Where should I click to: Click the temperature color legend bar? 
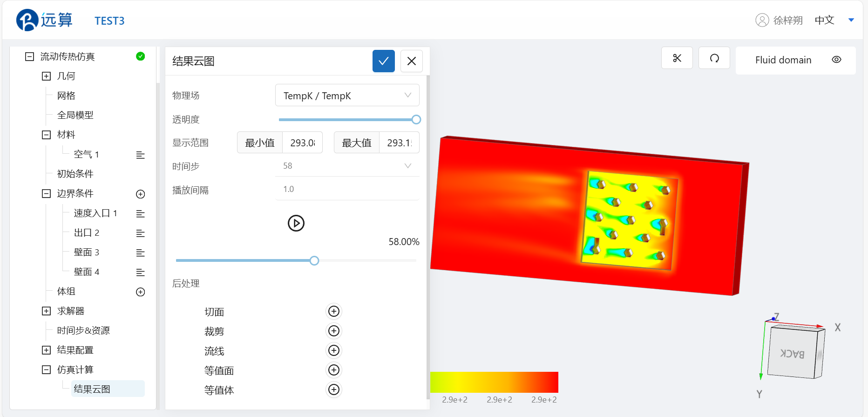[x=494, y=382]
